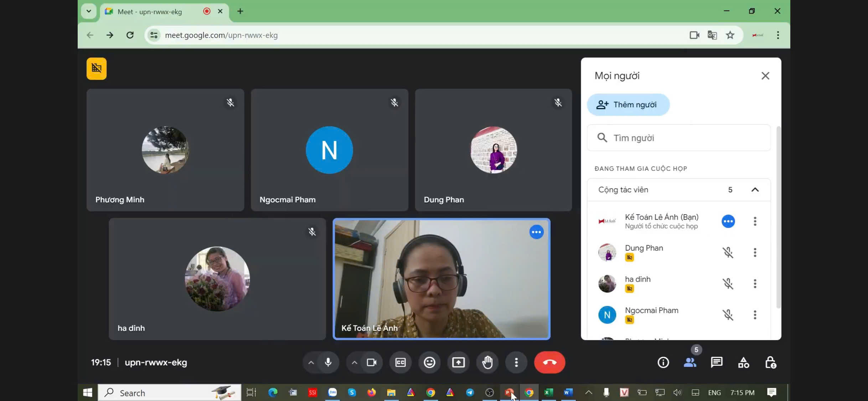868x401 pixels.
Task: Open host controls lock icon
Action: (770, 363)
